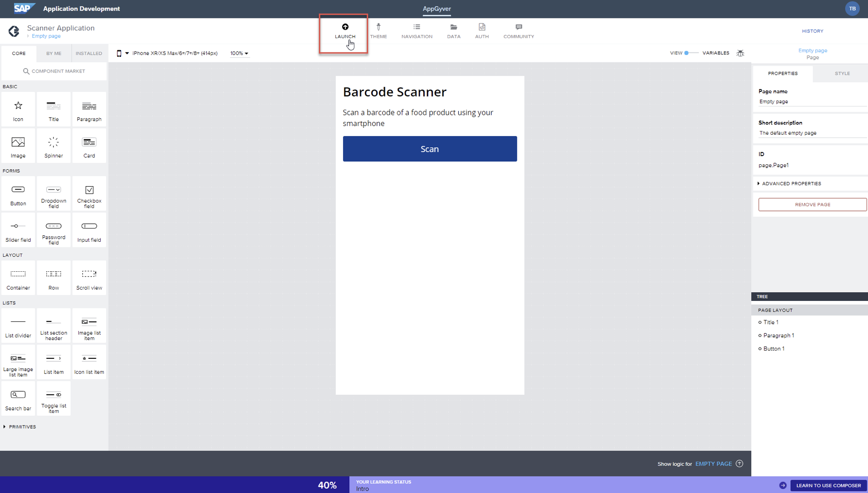Open the Theme editor
The image size is (868, 493).
379,31
